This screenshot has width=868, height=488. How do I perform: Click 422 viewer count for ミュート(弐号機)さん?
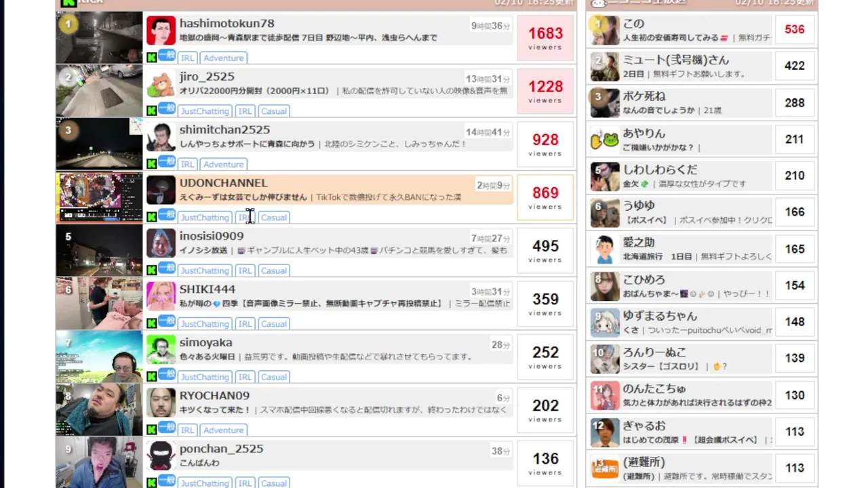[x=794, y=66]
